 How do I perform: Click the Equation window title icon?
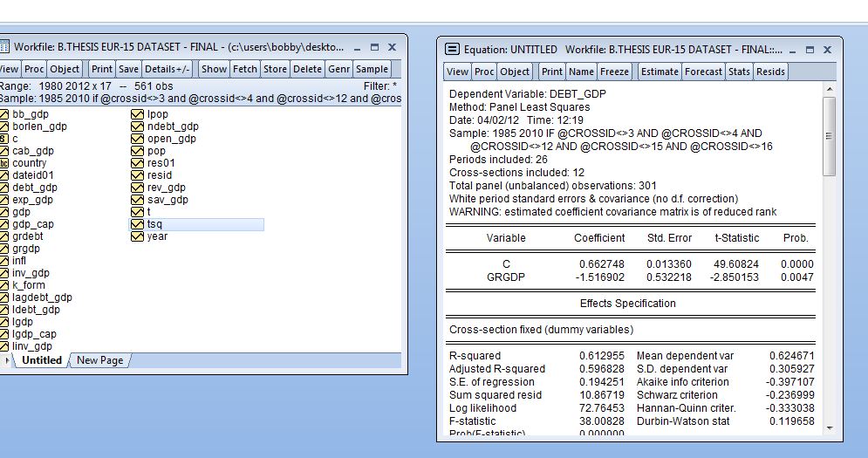point(453,50)
